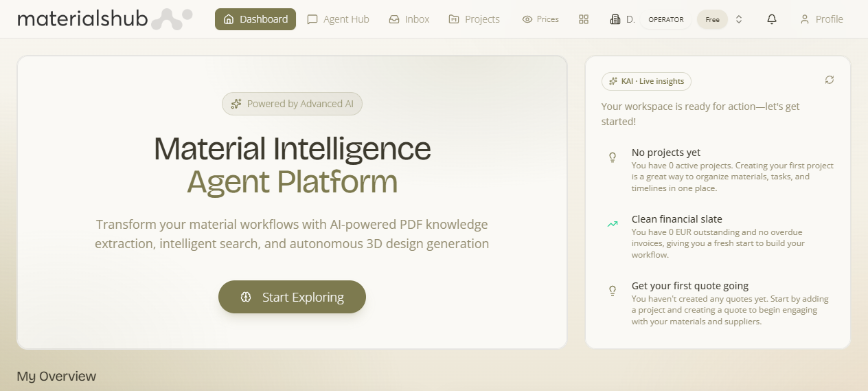
Task: Click the lightbulb icon beside No projects yet
Action: coord(613,157)
